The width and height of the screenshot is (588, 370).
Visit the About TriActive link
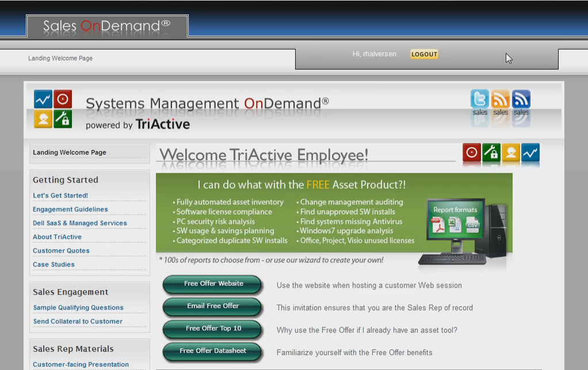point(57,237)
